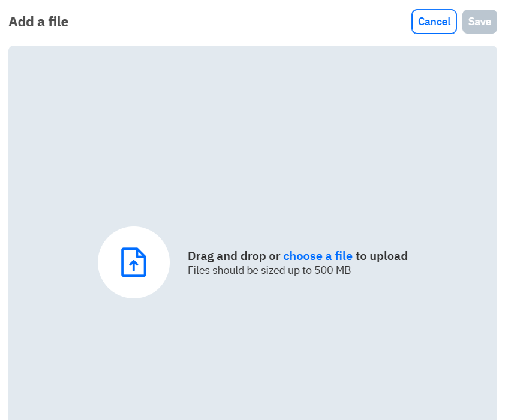Viewport: 505px width, 420px height.
Task: Click the Cancel button
Action: [434, 22]
